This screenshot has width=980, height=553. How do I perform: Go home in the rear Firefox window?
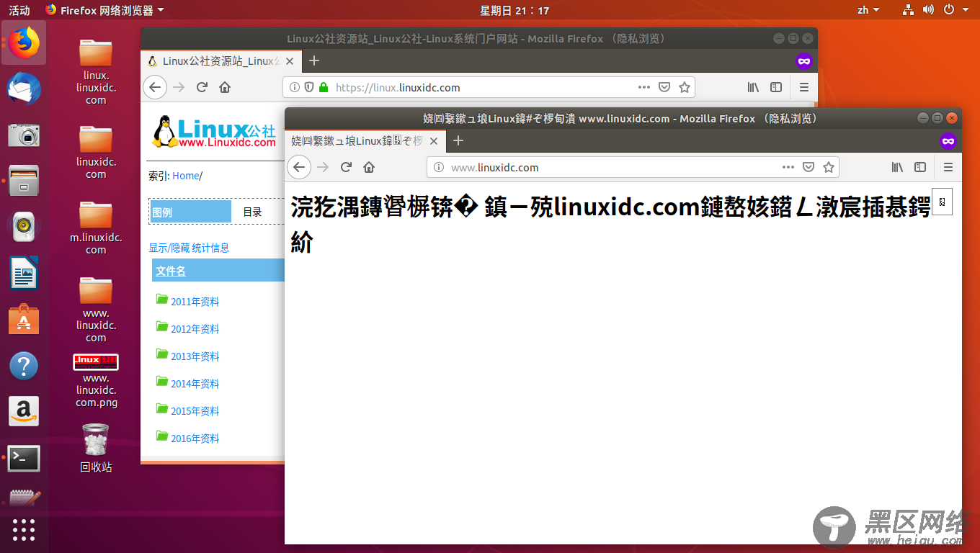pyautogui.click(x=225, y=87)
